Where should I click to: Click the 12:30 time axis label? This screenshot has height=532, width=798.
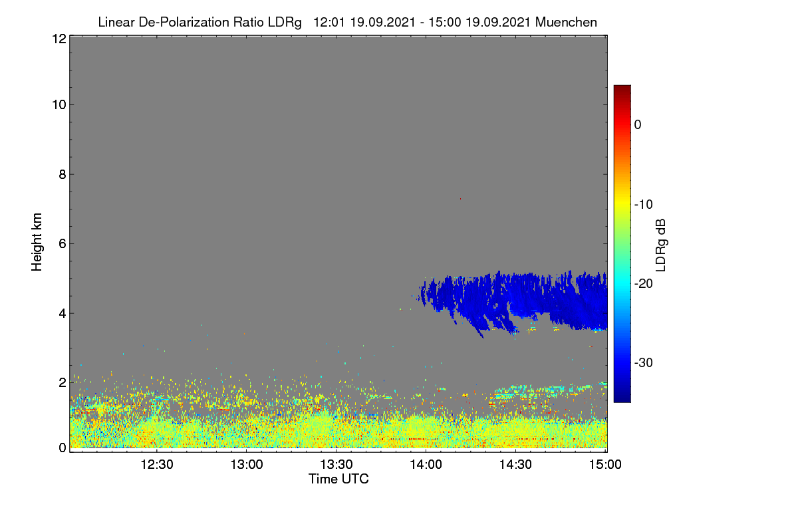click(x=157, y=464)
